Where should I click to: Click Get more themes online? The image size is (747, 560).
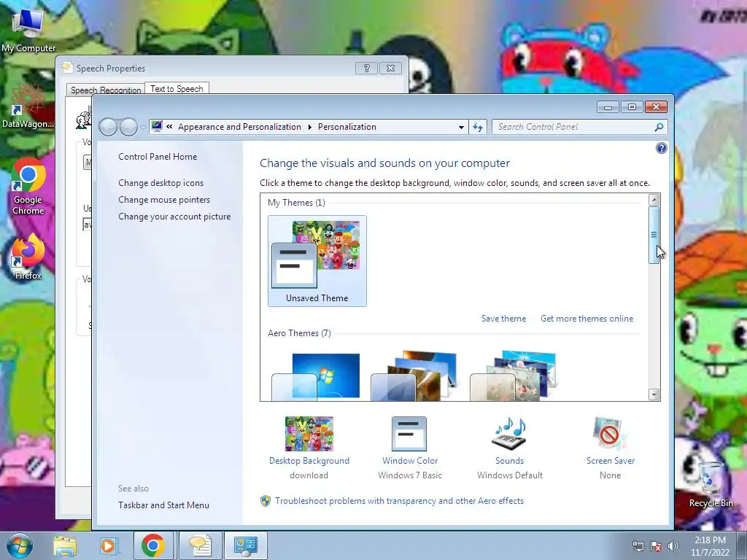click(587, 319)
